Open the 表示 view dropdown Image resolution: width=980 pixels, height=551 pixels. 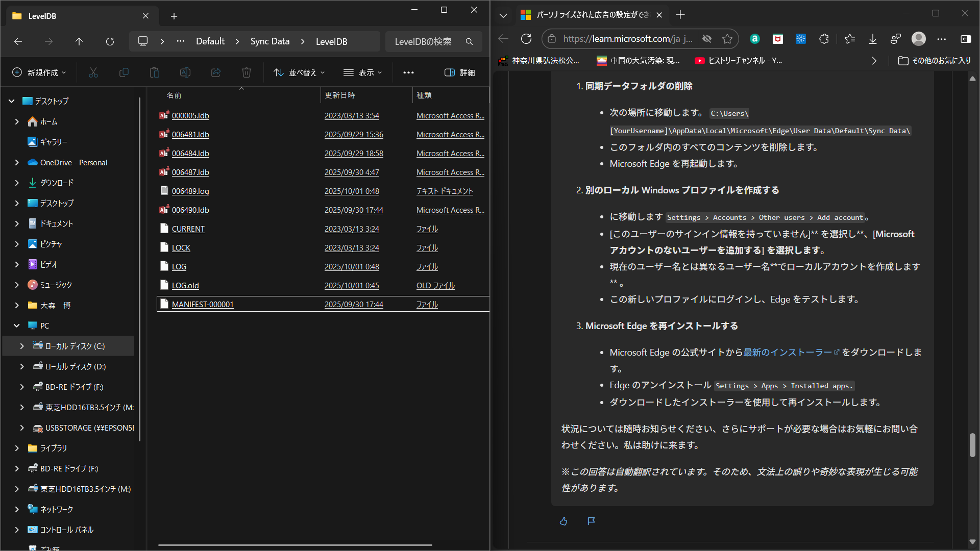coord(363,72)
